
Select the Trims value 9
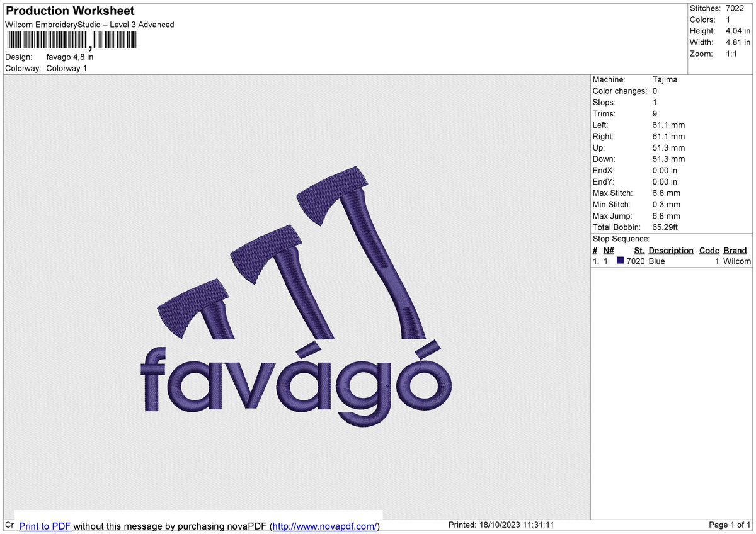pos(655,113)
